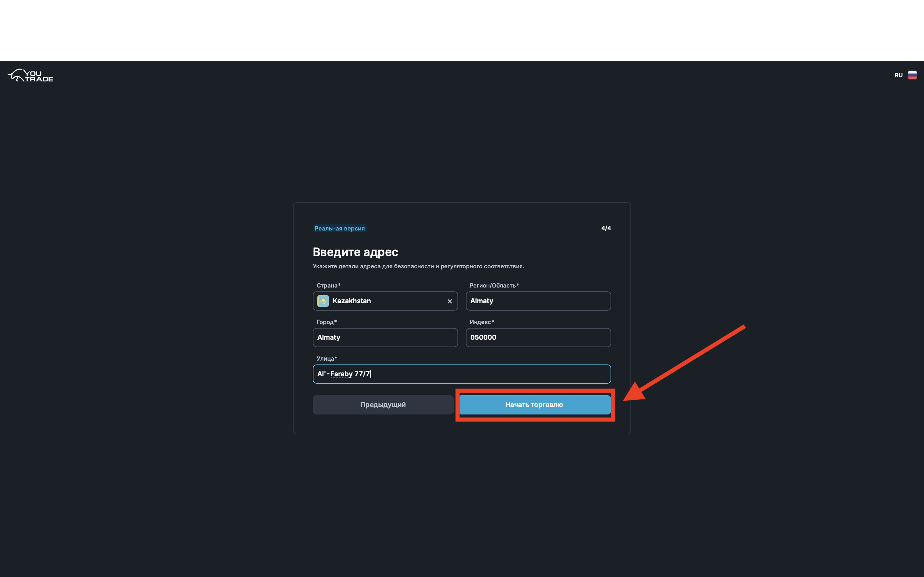This screenshot has width=924, height=577.
Task: Focus the Регион/Область field containing Almaty
Action: 538,301
